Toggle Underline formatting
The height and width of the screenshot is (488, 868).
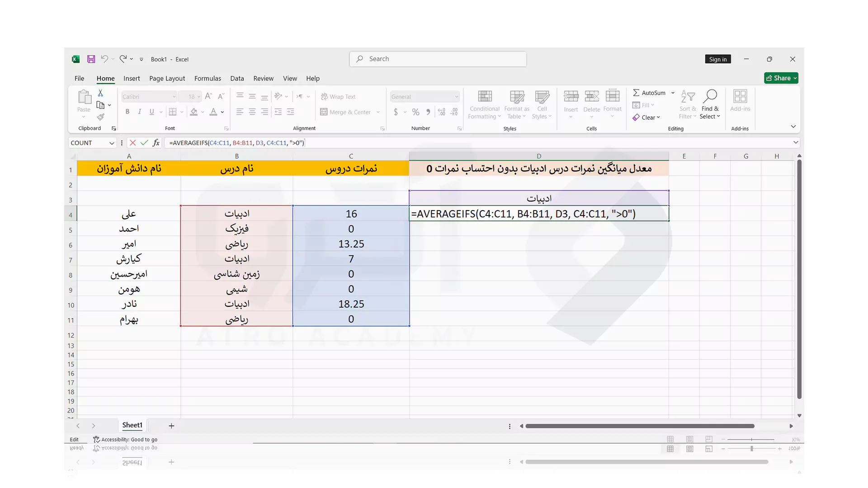[152, 112]
